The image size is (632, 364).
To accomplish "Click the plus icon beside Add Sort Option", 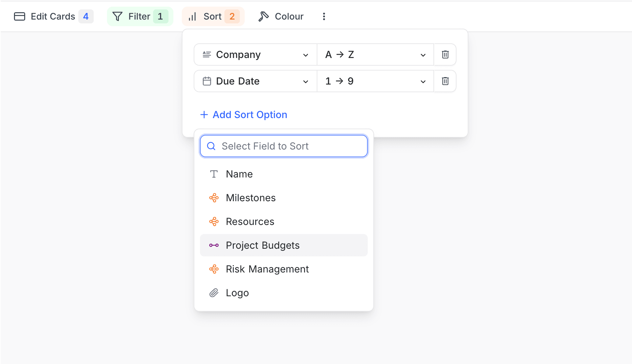I will point(204,115).
